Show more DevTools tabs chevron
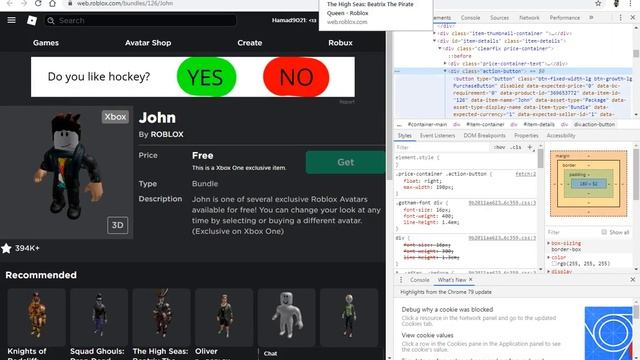The image size is (640, 360). pos(591,18)
